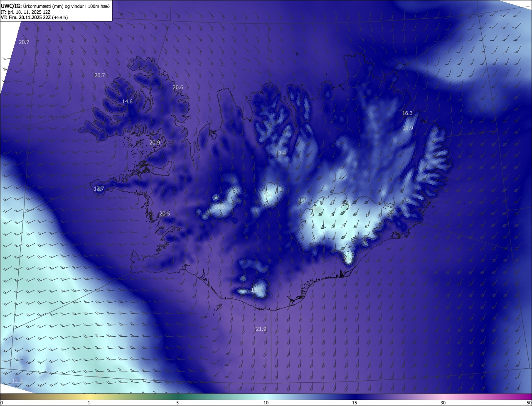Click the initial time 'IT: þri. 18. 11. 2025 12Z'

[26, 12]
